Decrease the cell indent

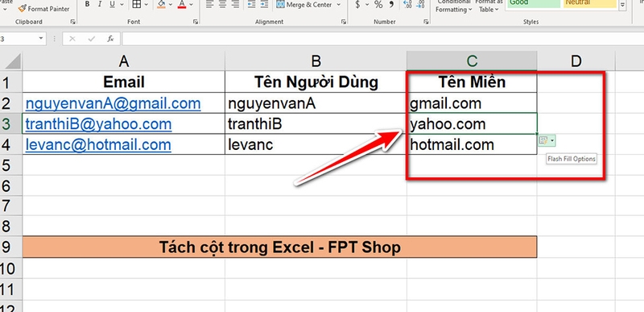click(252, 5)
